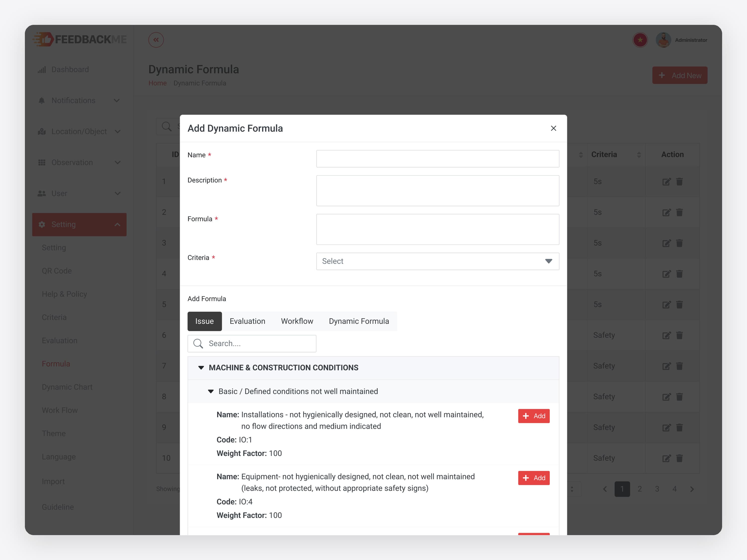Click trash icon in row 9
Screen dimensions: 747x560
[680, 427]
